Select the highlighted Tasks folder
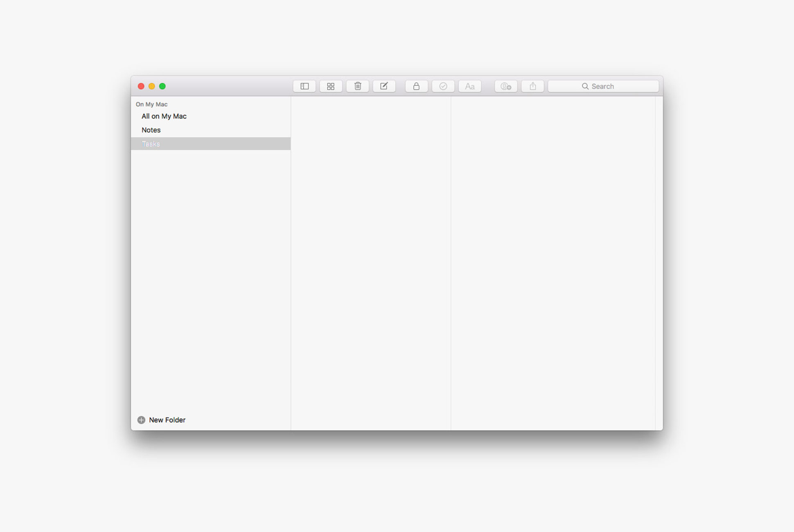794x532 pixels. [x=151, y=144]
